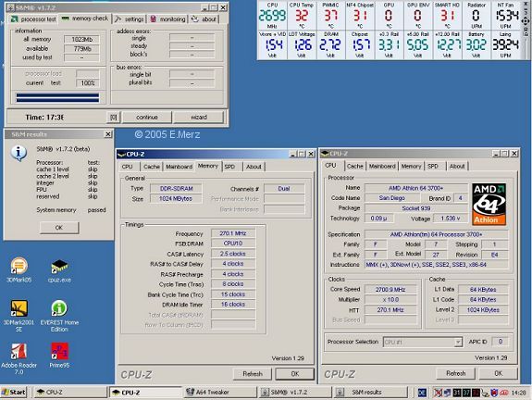Open the 3DMark2001 SE desktop icon
The height and width of the screenshot is (400, 532).
pyautogui.click(x=19, y=316)
